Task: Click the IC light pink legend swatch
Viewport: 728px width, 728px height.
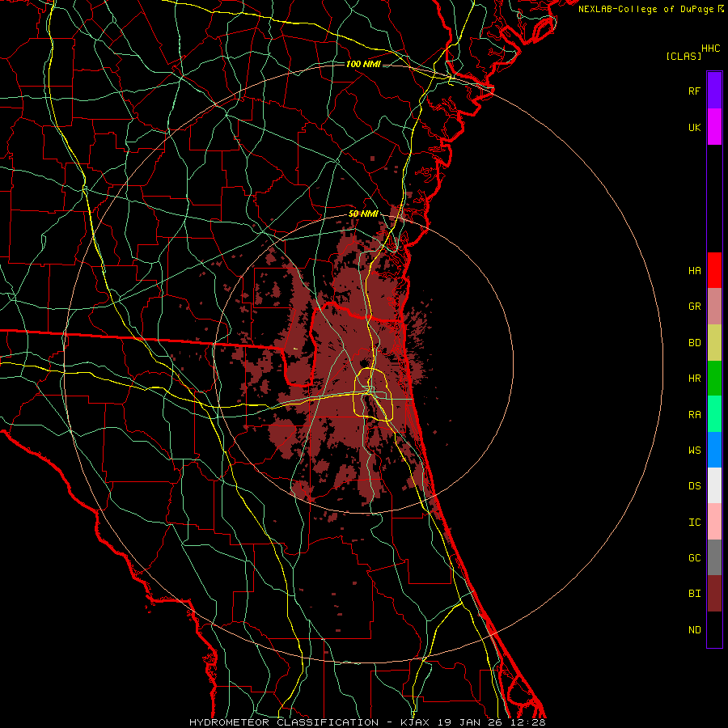Action: coord(714,522)
